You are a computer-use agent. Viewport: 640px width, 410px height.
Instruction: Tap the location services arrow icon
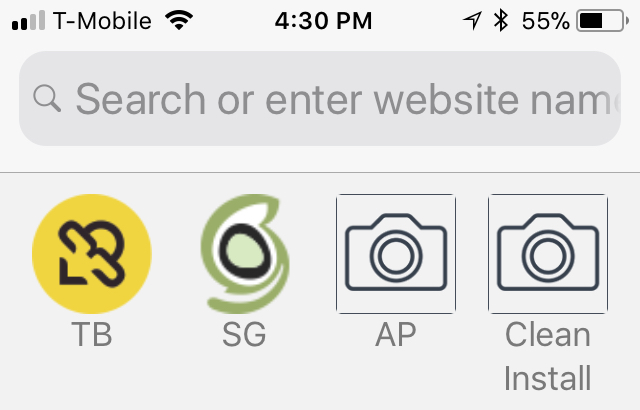pyautogui.click(x=470, y=21)
